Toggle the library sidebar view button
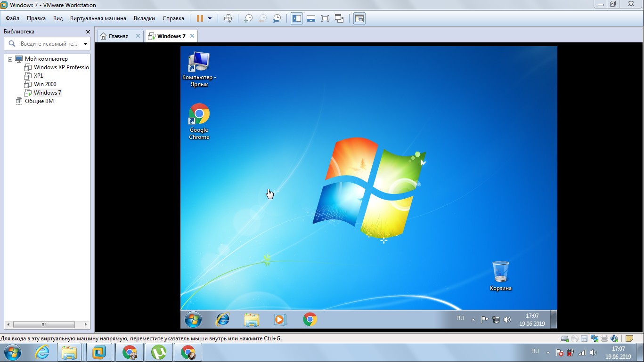Image resolution: width=644 pixels, height=362 pixels. point(296,18)
